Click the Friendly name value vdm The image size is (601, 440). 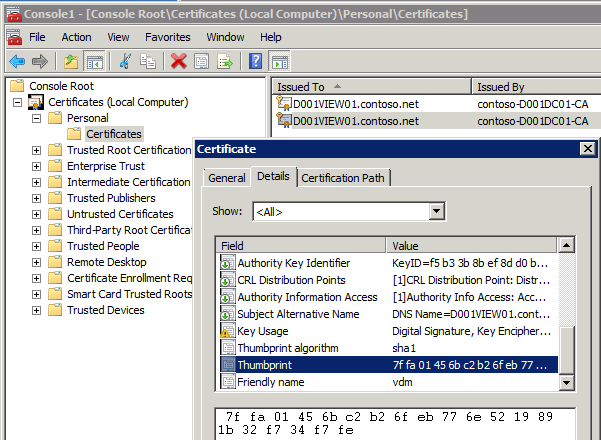[x=402, y=382]
